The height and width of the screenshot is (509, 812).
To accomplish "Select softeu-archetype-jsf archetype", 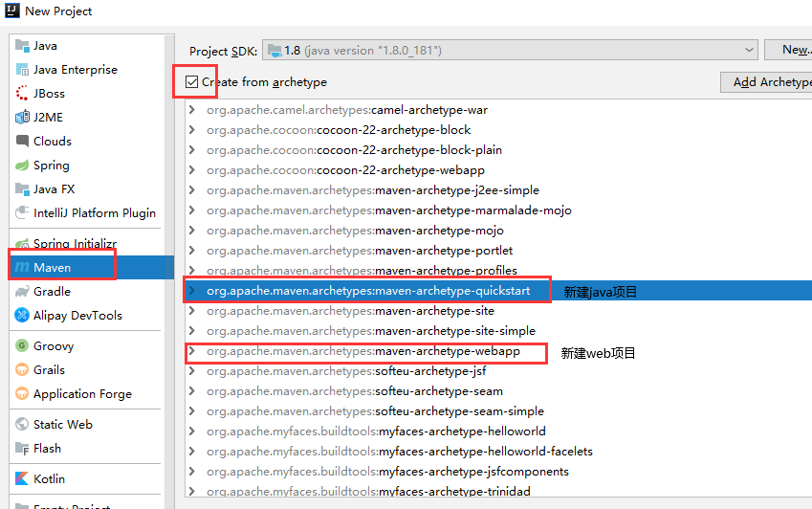I will pos(346,371).
